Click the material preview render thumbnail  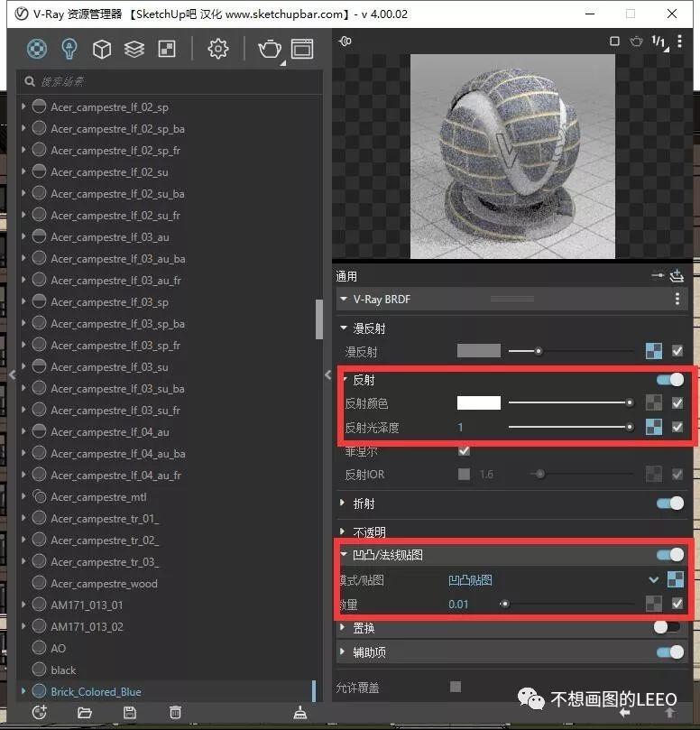point(512,156)
